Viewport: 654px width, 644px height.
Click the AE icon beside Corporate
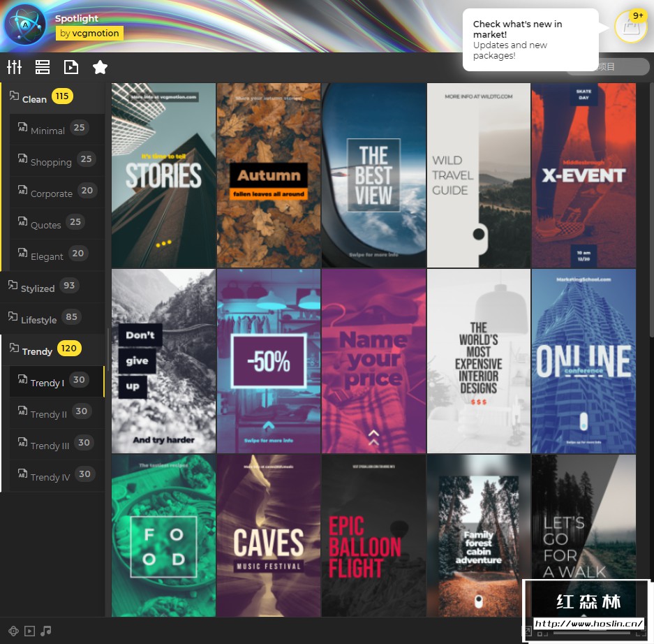click(22, 190)
